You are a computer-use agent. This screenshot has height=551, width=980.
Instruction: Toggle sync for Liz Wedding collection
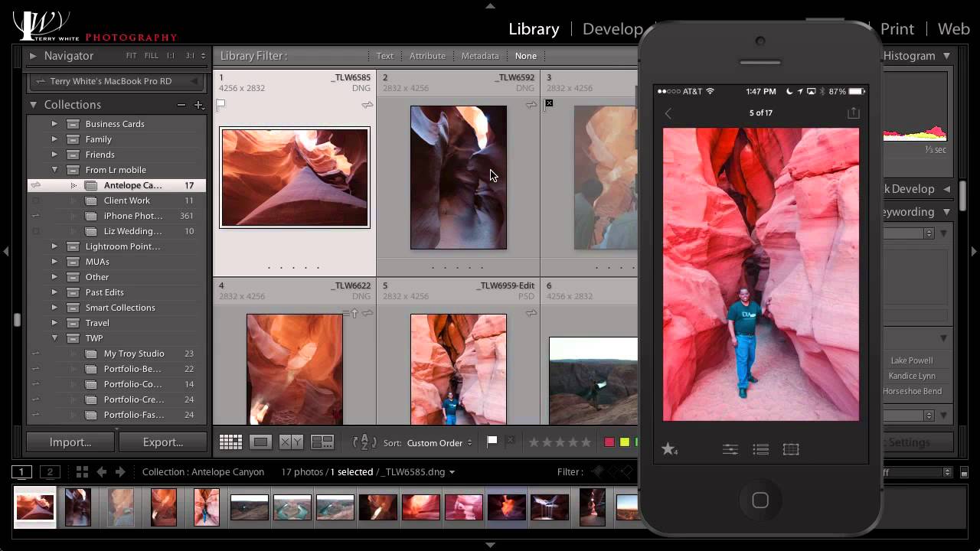pos(36,231)
